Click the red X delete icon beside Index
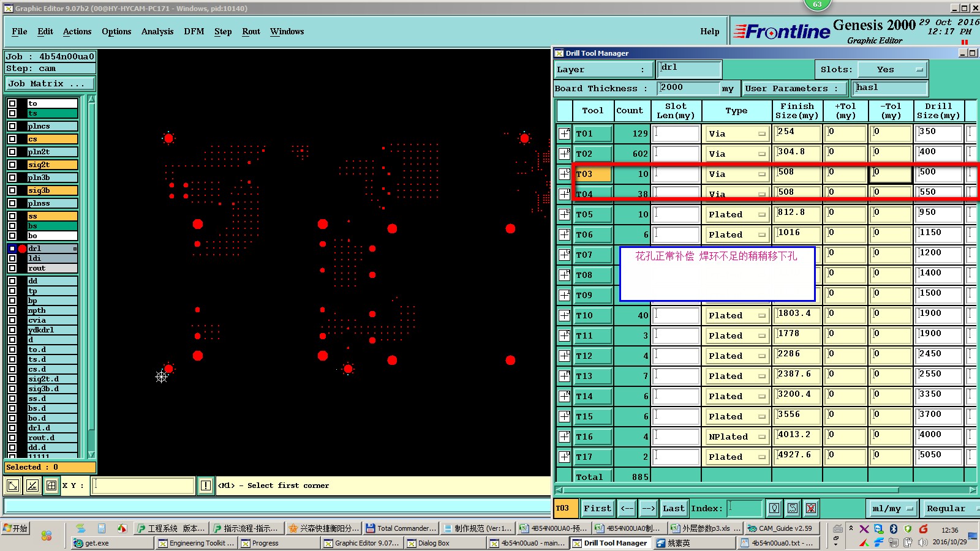Screen dimensions: 980x551 coord(811,508)
